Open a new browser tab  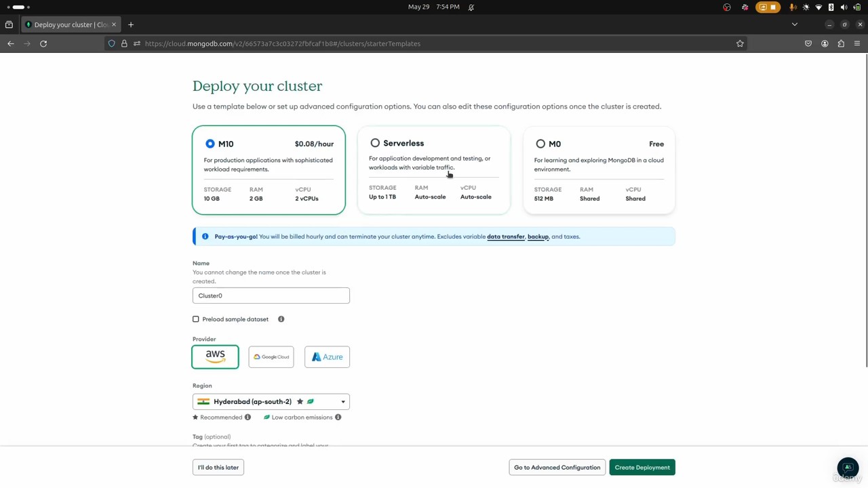[x=131, y=24]
